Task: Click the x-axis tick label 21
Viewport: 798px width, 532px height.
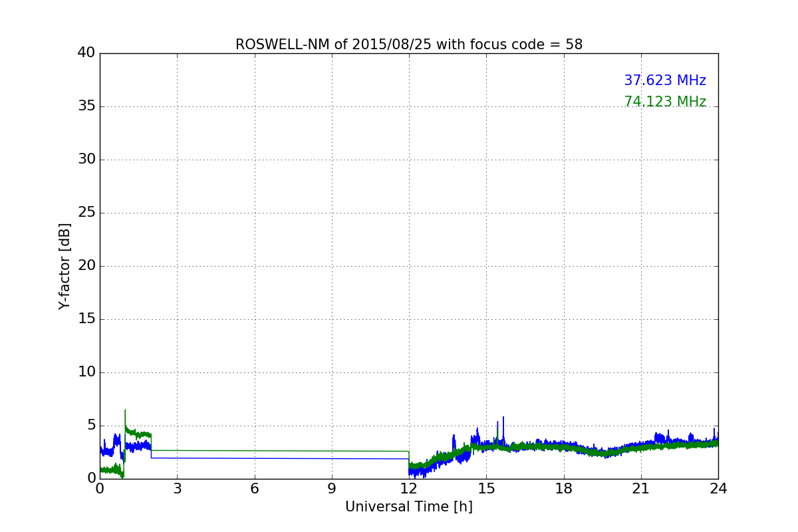Action: (x=641, y=488)
